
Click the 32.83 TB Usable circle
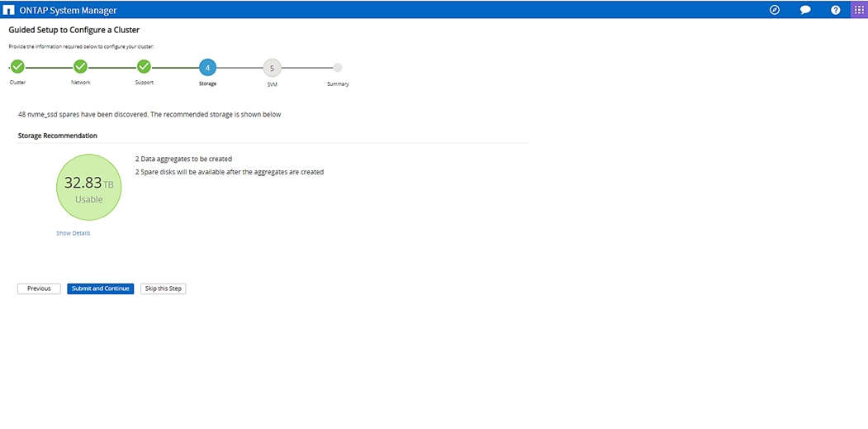(x=88, y=188)
